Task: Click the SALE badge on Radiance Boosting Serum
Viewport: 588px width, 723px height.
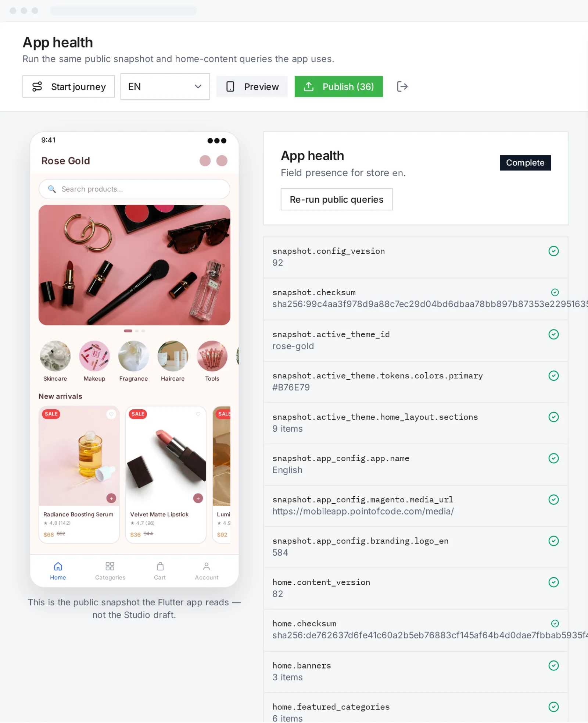Action: pos(51,414)
